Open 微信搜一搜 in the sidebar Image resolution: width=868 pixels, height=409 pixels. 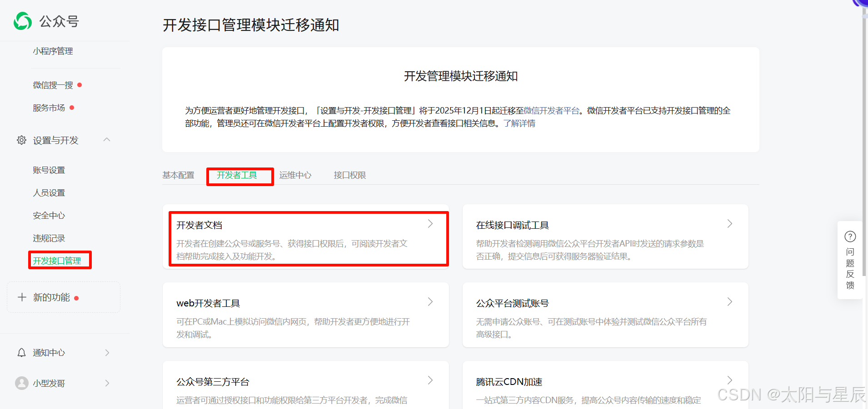53,85
